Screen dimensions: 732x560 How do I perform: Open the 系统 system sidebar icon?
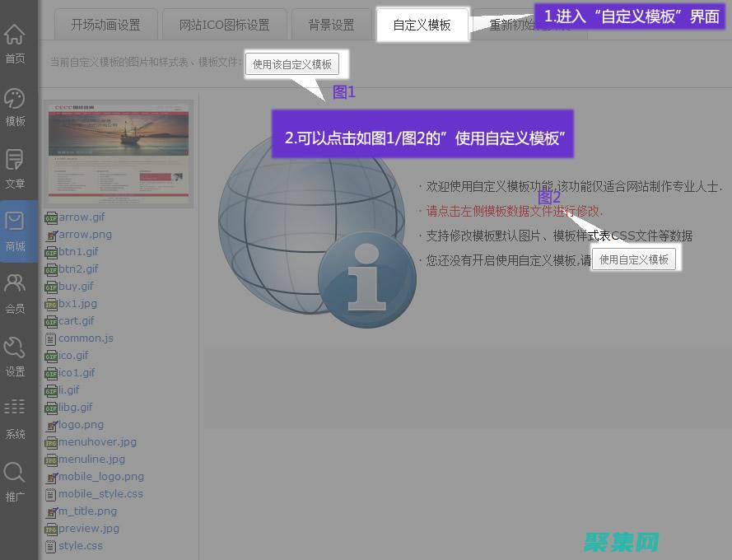click(x=15, y=407)
